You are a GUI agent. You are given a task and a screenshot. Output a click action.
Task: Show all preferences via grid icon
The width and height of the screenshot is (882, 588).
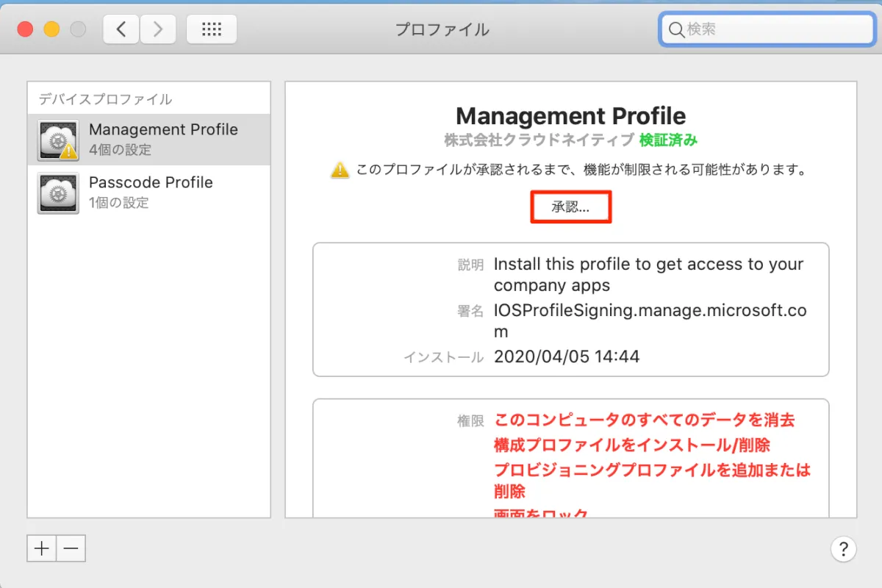(x=211, y=29)
